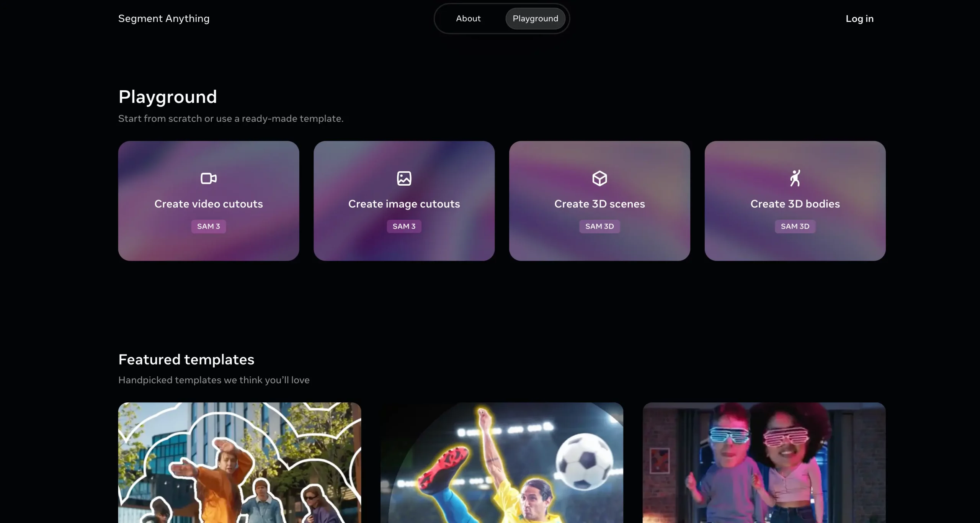Click the 3D cube icon
The width and height of the screenshot is (980, 523).
599,178
